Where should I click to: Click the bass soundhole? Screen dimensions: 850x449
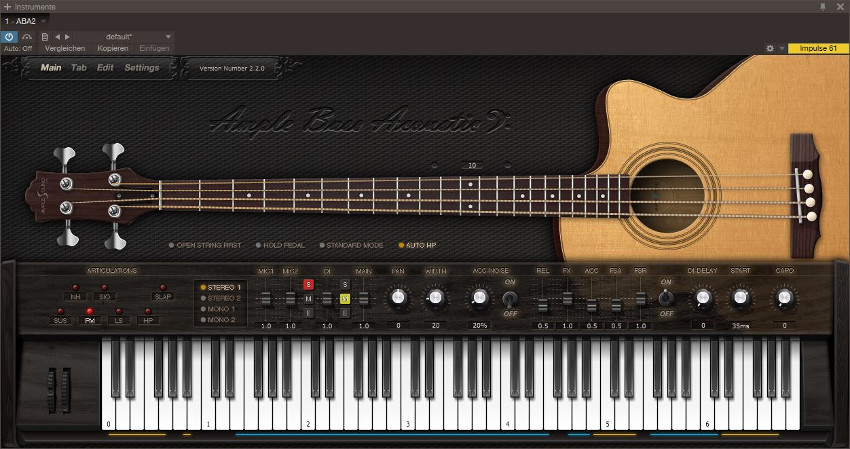pyautogui.click(x=667, y=196)
